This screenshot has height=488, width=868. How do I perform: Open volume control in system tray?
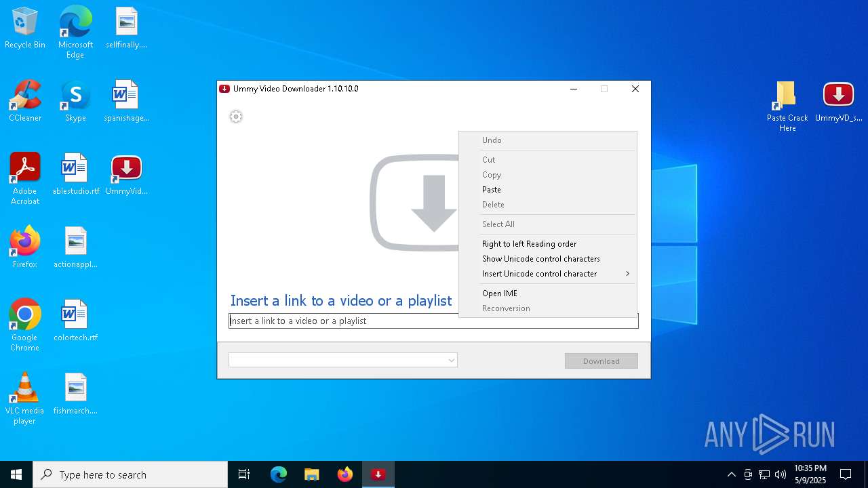tap(781, 474)
